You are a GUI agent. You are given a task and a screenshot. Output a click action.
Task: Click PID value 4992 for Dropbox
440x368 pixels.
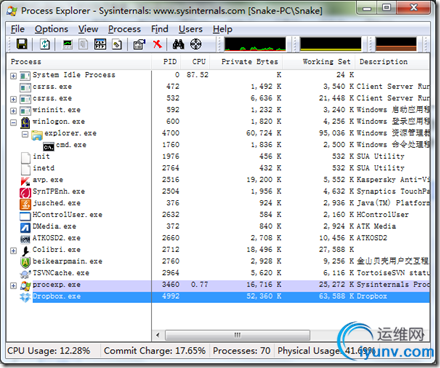(171, 296)
